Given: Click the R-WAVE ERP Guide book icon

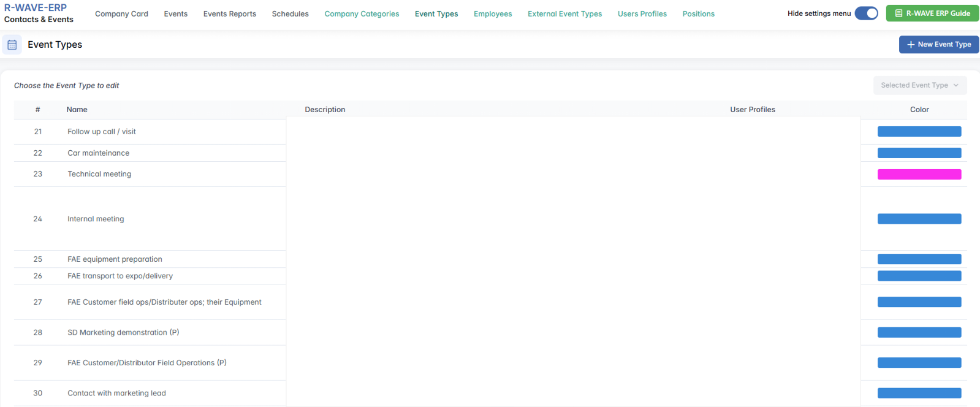Looking at the screenshot, I should pos(898,13).
